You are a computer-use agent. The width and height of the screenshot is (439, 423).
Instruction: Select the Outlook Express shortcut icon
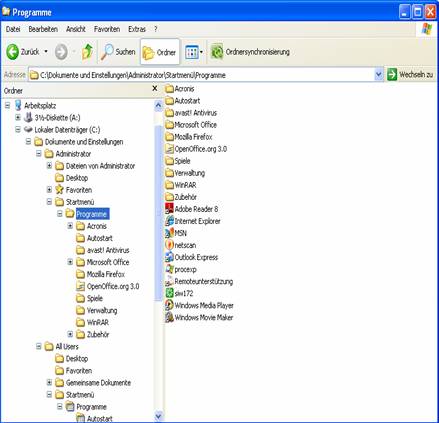(169, 257)
